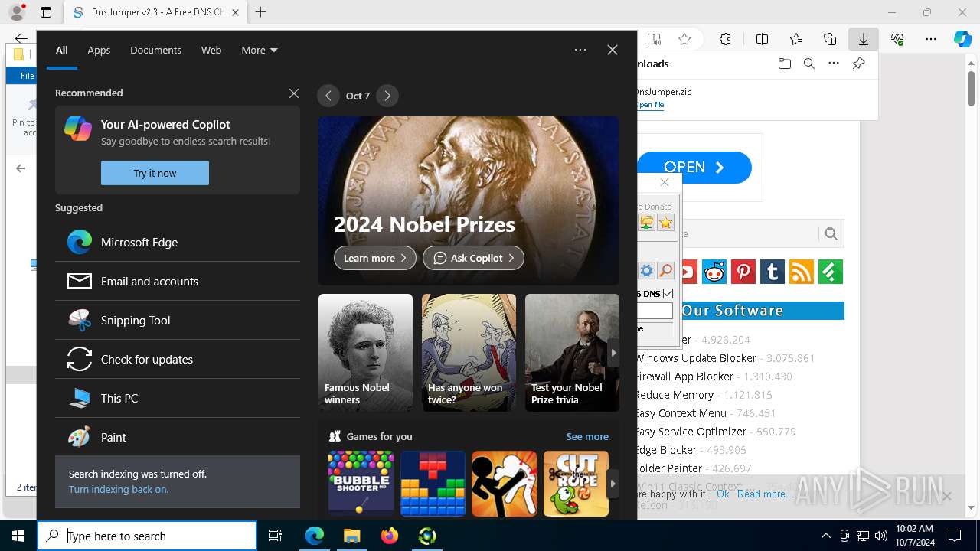The image size is (980, 551).
Task: Click Turn indexing back on link
Action: click(119, 489)
